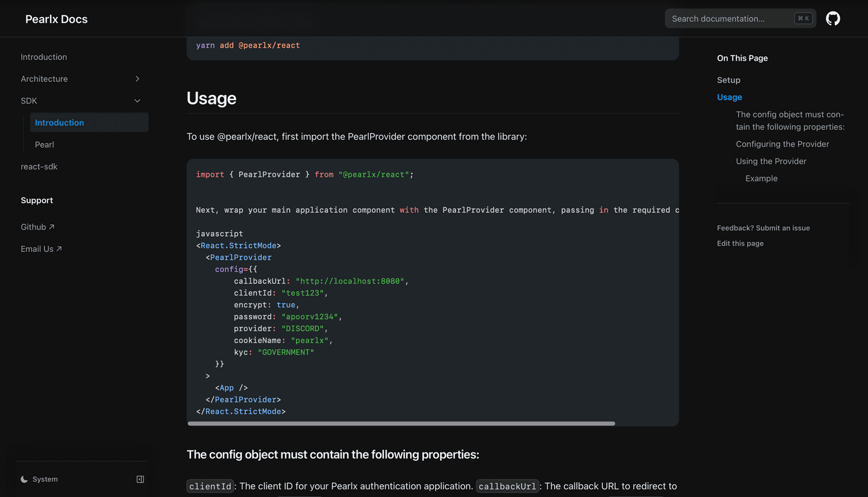Click the yarn add @pearlx/react command
Viewport: 868px width, 497px height.
(x=248, y=45)
